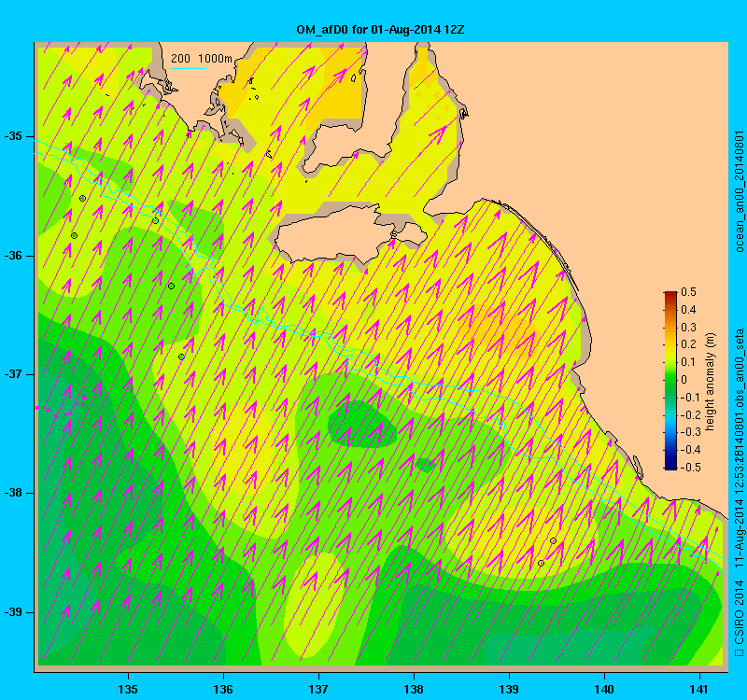The width and height of the screenshot is (747, 700).
Task: Click the latitude label -37
Action: (x=13, y=374)
